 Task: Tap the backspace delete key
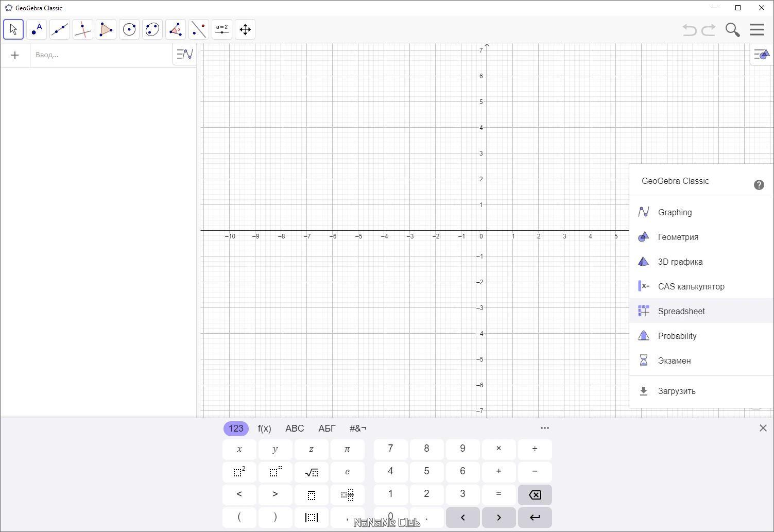pyautogui.click(x=535, y=494)
